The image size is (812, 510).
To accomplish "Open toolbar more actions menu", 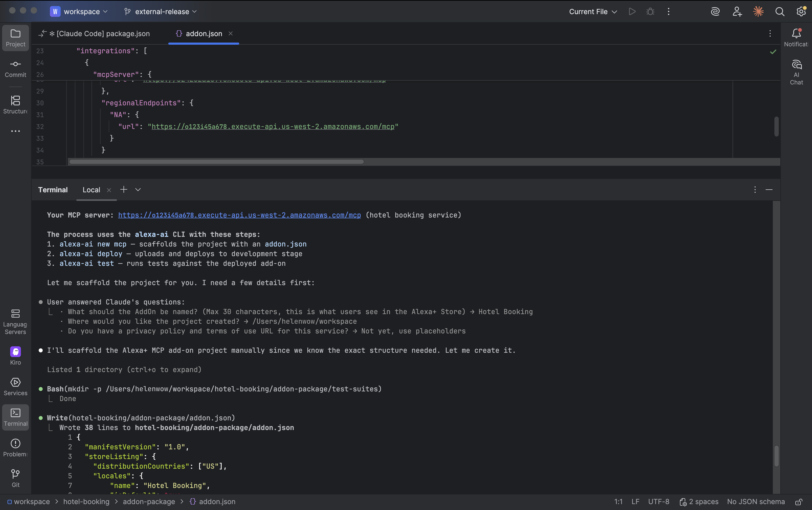I will [668, 11].
